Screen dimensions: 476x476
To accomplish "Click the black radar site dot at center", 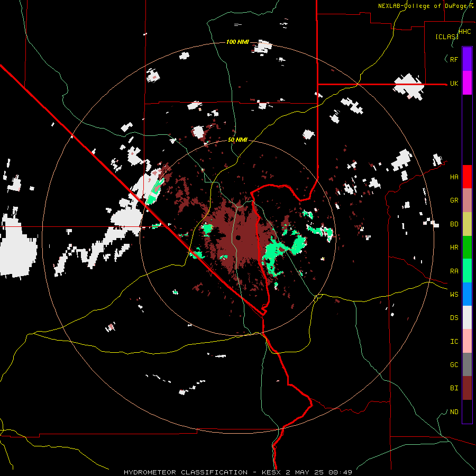I will (238, 237).
